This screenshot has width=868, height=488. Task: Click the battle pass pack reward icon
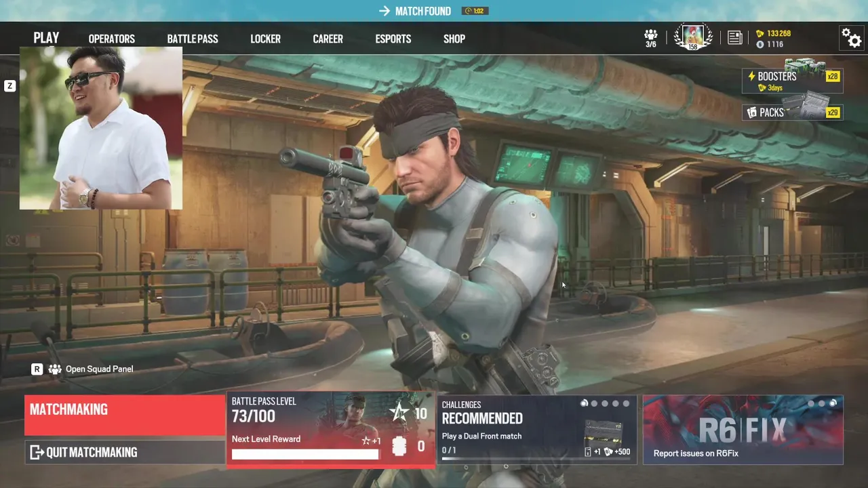[399, 447]
